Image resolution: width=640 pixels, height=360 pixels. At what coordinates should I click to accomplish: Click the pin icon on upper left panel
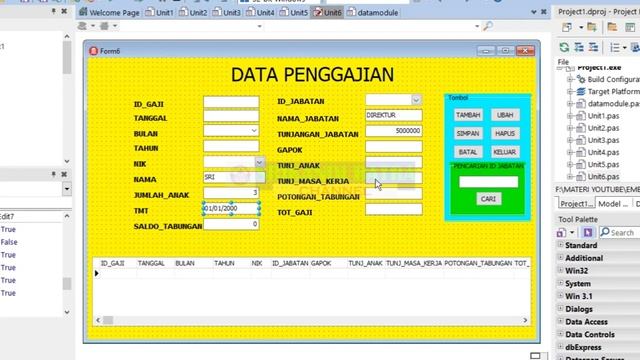pyautogui.click(x=53, y=11)
